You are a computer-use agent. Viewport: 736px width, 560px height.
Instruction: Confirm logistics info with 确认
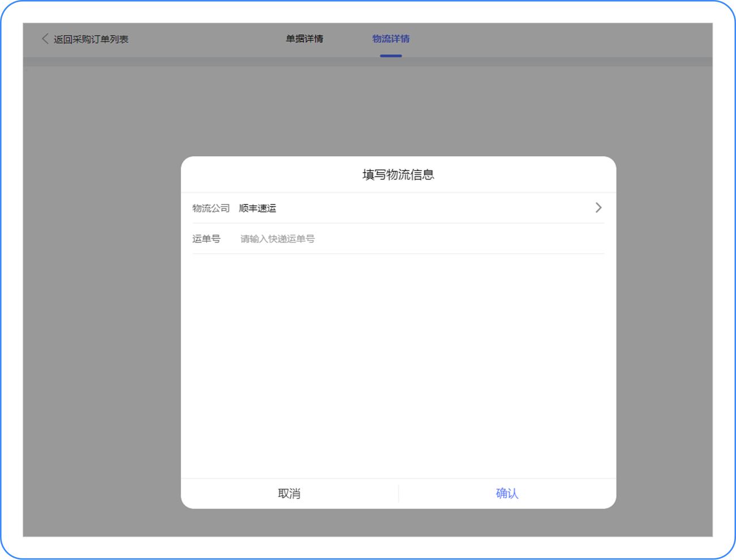[507, 493]
